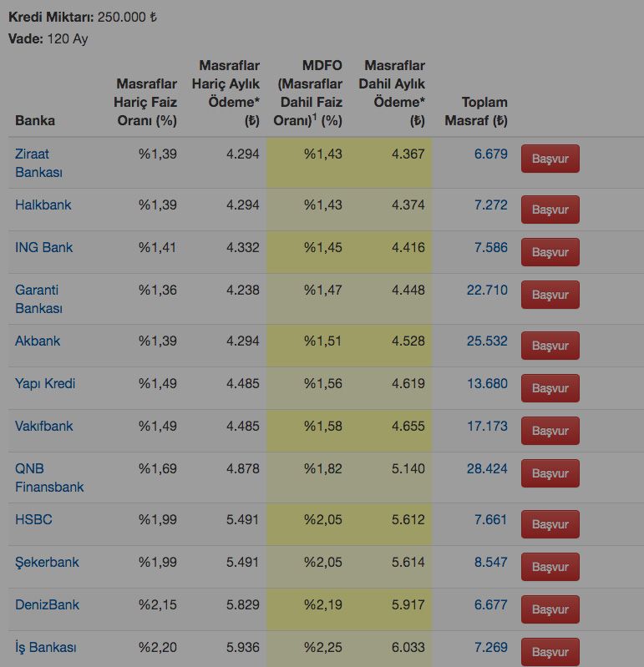
Task: Click Başvur button for Yapı Kredi
Action: [550, 388]
